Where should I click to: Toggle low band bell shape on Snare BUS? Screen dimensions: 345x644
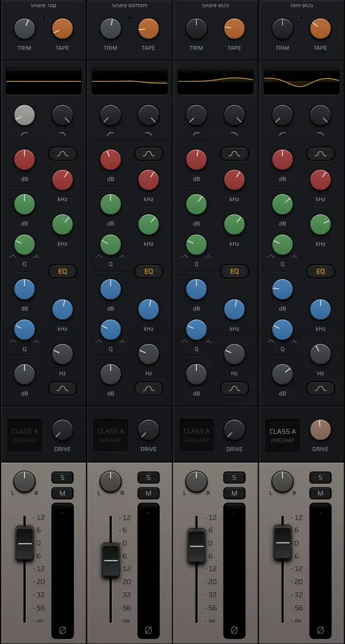[234, 388]
